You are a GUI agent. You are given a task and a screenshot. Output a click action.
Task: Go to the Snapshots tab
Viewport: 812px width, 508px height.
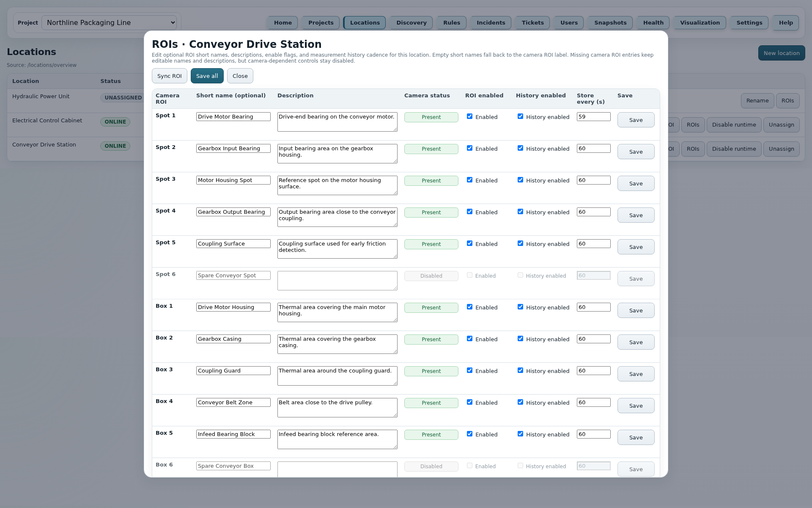pyautogui.click(x=610, y=22)
